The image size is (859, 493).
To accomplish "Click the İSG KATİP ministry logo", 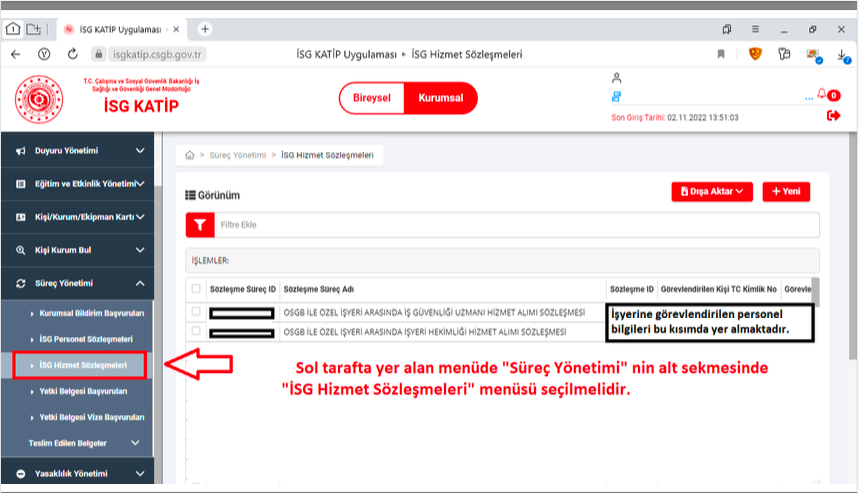I will [x=39, y=100].
